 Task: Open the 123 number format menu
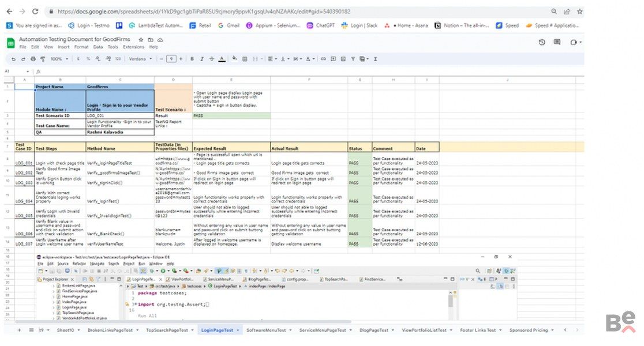(118, 59)
